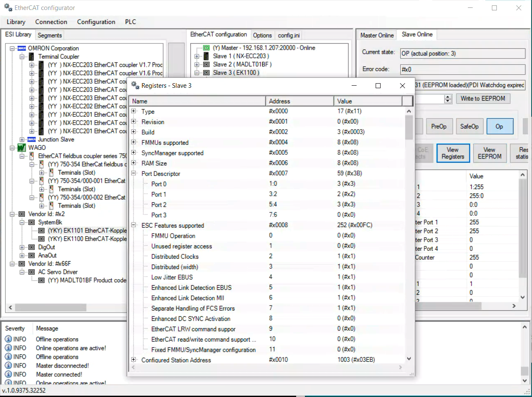
Task: Open the Configuration menu
Action: click(x=96, y=22)
